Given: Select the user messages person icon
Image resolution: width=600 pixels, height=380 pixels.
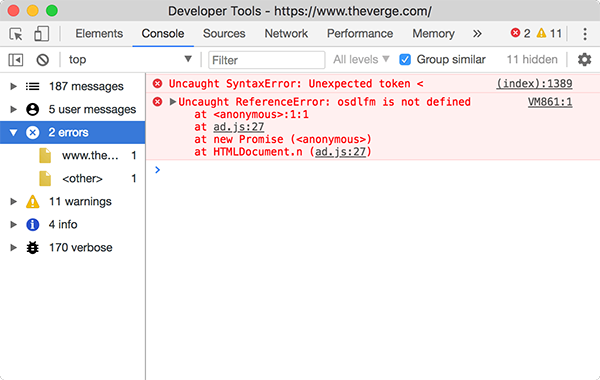Looking at the screenshot, I should (33, 109).
